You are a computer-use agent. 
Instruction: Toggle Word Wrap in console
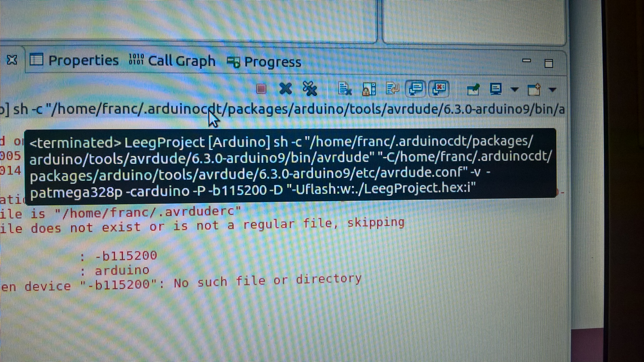(392, 89)
